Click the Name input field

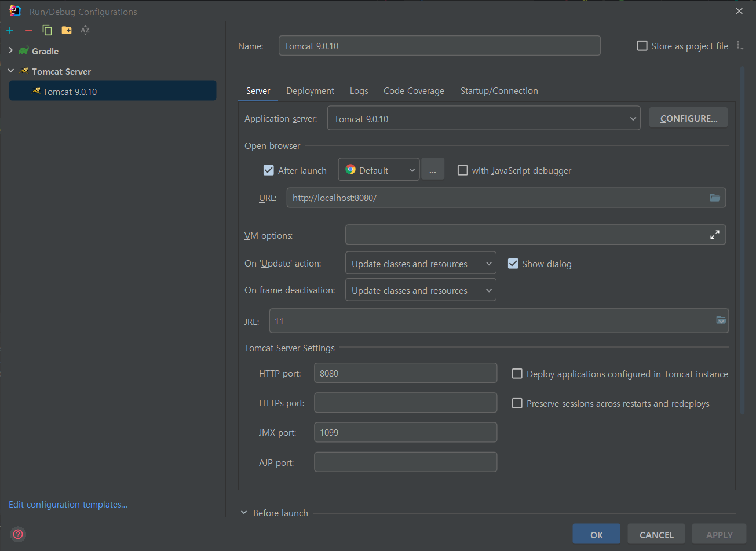click(x=439, y=46)
